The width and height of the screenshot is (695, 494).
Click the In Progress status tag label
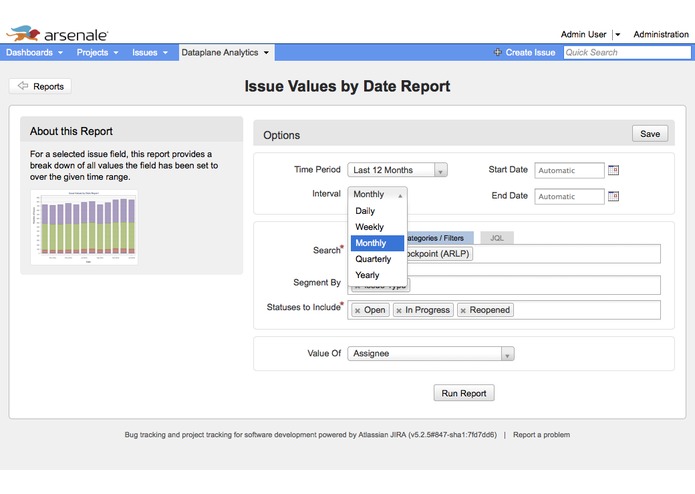pos(427,310)
